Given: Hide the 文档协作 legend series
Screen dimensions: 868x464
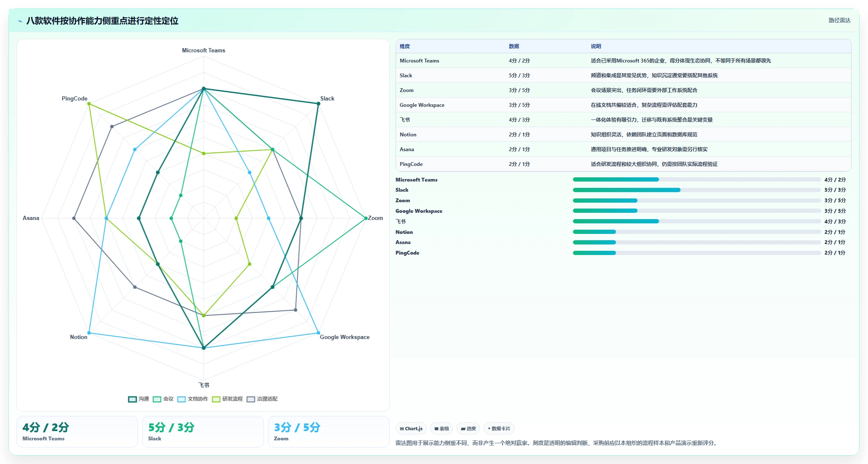Looking at the screenshot, I should tap(193, 399).
